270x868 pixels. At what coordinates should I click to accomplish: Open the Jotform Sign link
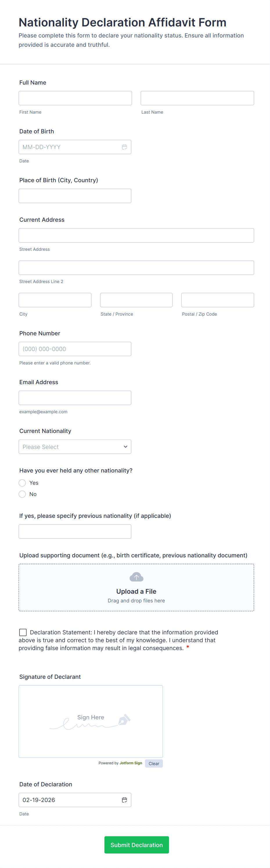131,763
